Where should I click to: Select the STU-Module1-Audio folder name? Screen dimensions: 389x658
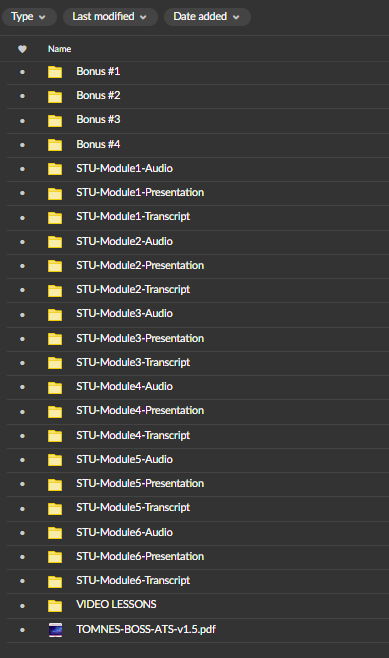pos(124,168)
